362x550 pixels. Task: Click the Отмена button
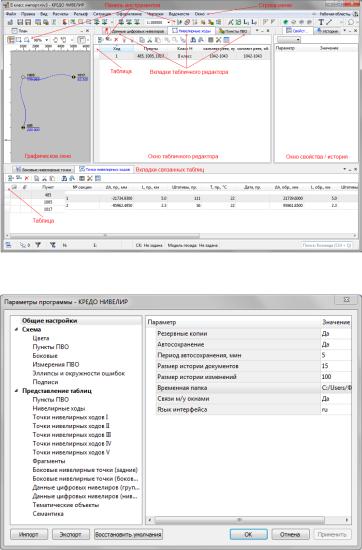290,535
